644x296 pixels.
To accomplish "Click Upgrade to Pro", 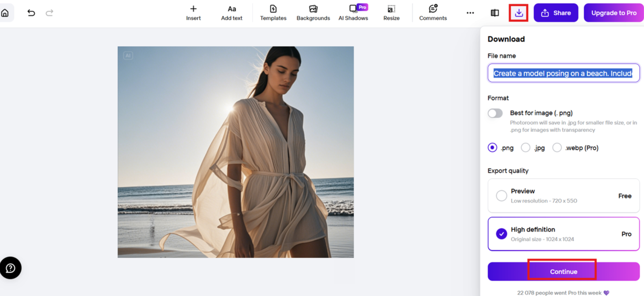I will point(614,13).
